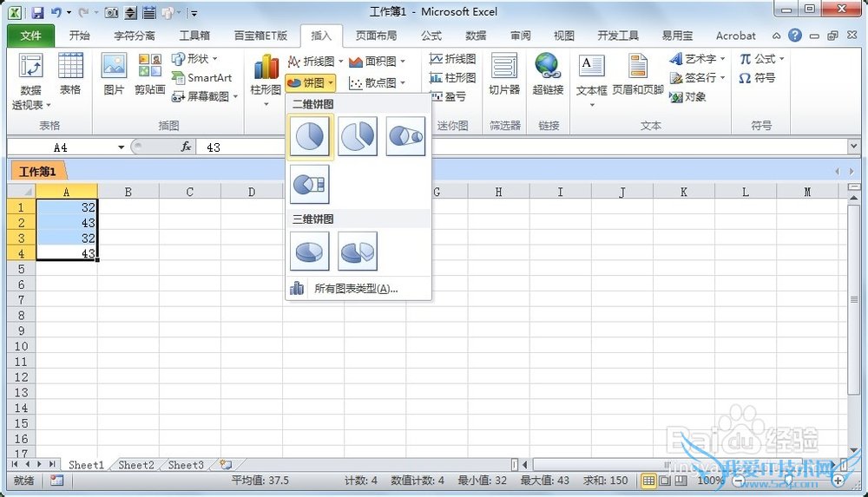Open the equation (公式) dropdown in Symbols group

762,59
